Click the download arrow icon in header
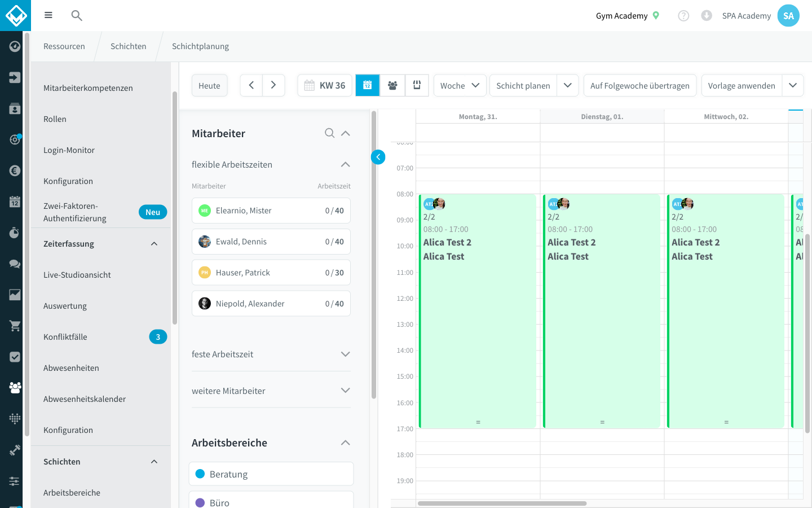This screenshot has width=812, height=508. (x=707, y=16)
